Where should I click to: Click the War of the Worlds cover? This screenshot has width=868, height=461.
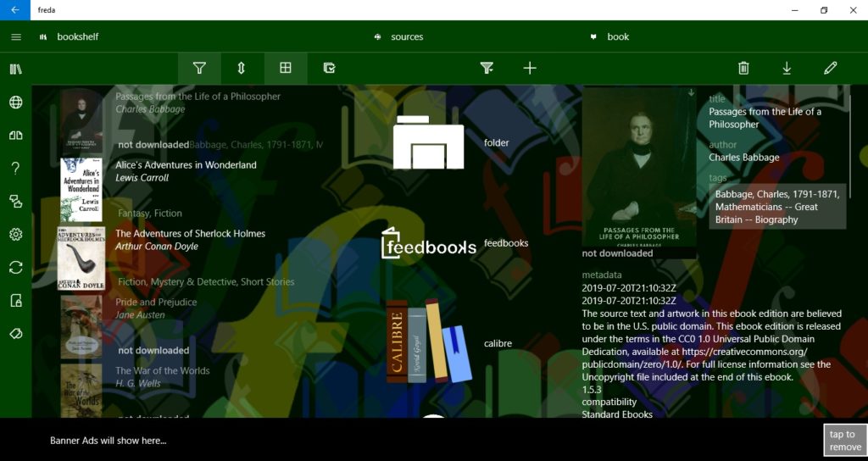[x=81, y=391]
